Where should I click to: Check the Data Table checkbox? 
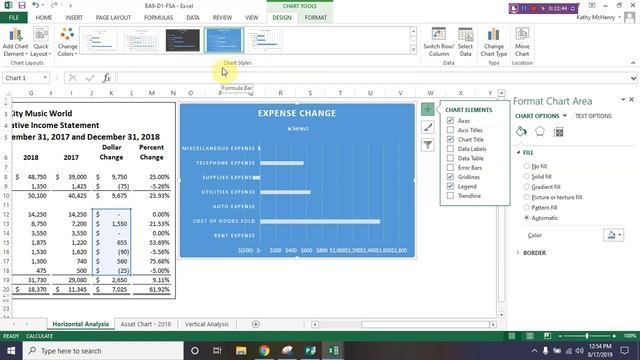pyautogui.click(x=450, y=158)
